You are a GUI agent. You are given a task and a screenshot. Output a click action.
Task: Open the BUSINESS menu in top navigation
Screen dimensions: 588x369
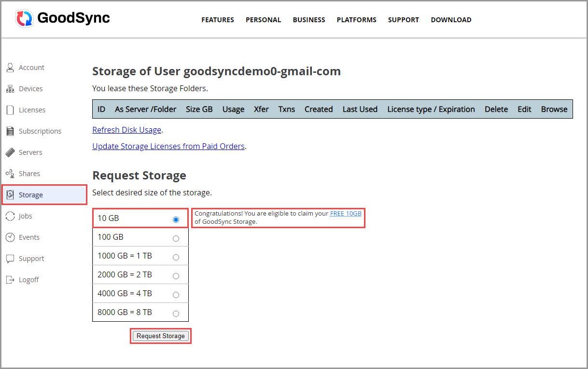pyautogui.click(x=309, y=20)
